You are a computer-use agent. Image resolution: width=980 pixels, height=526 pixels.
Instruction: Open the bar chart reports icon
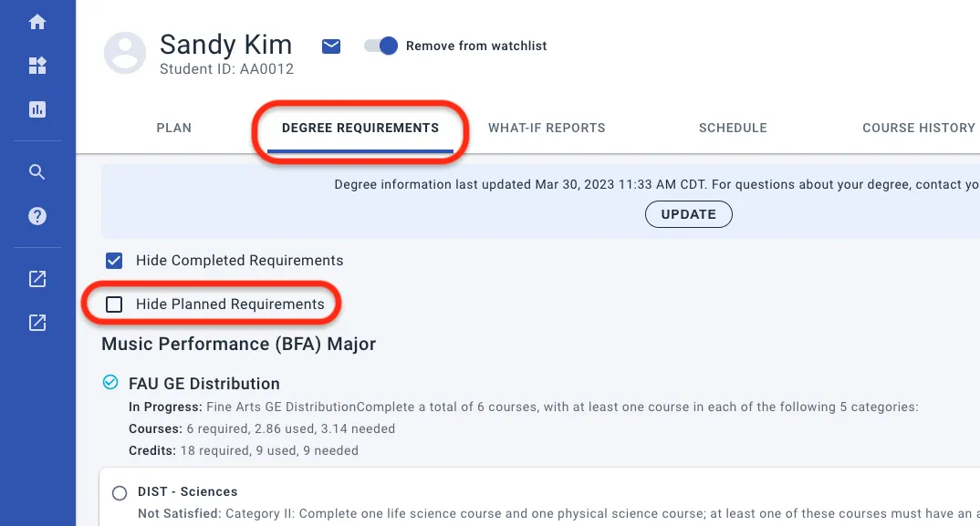click(37, 109)
